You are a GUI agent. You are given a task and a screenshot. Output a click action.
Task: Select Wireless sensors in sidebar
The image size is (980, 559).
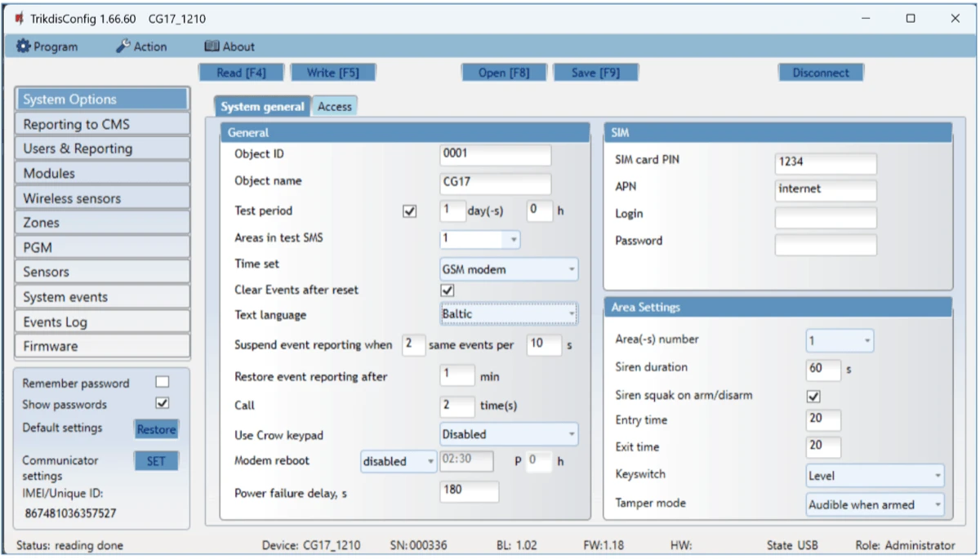[x=102, y=198]
